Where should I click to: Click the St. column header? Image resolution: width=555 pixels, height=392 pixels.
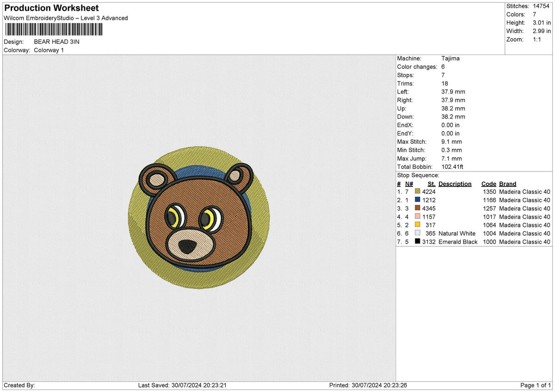(431, 184)
